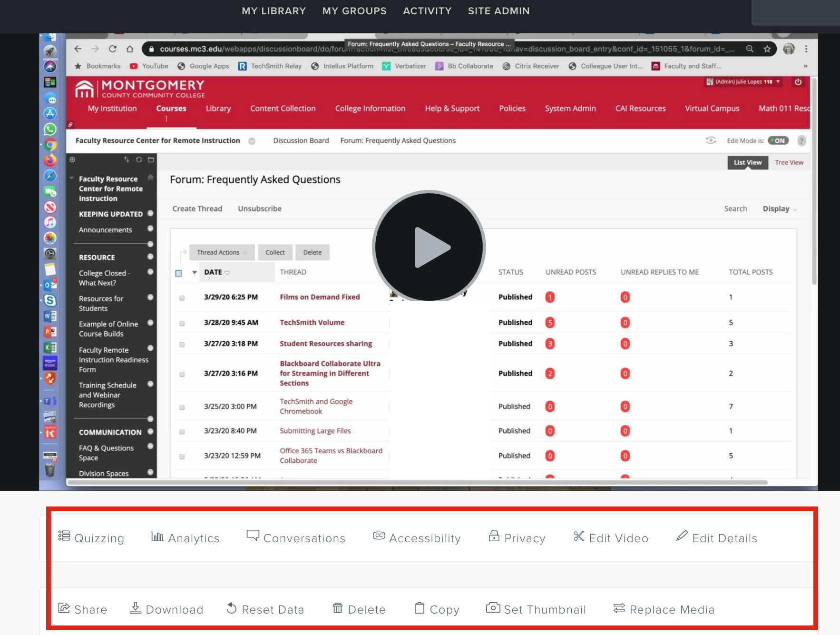Click browser reload icon in video
Viewport: 840px width, 635px height.
tap(113, 49)
